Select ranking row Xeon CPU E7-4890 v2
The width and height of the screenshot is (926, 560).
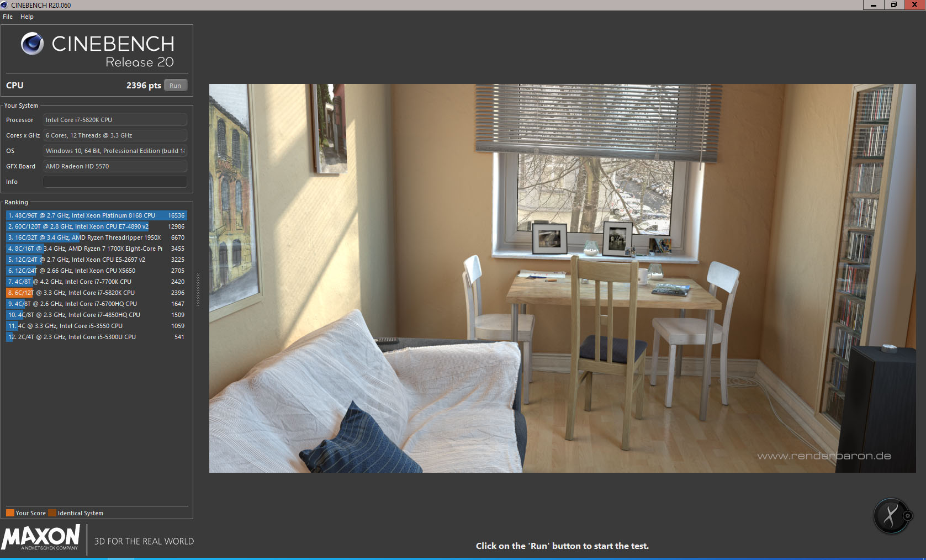click(97, 226)
